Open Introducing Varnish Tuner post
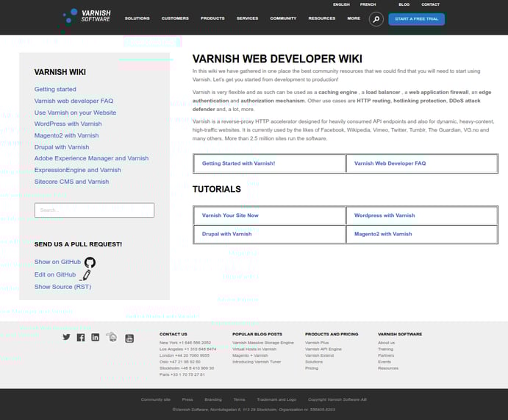 pos(257,362)
